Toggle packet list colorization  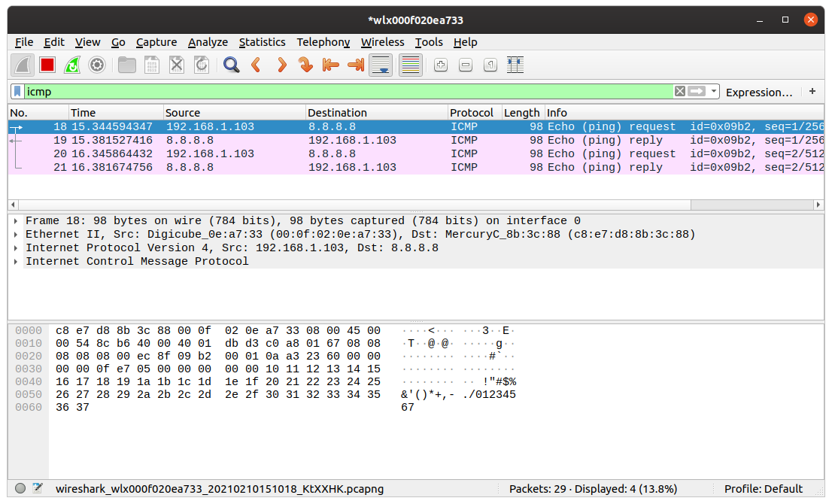point(410,65)
